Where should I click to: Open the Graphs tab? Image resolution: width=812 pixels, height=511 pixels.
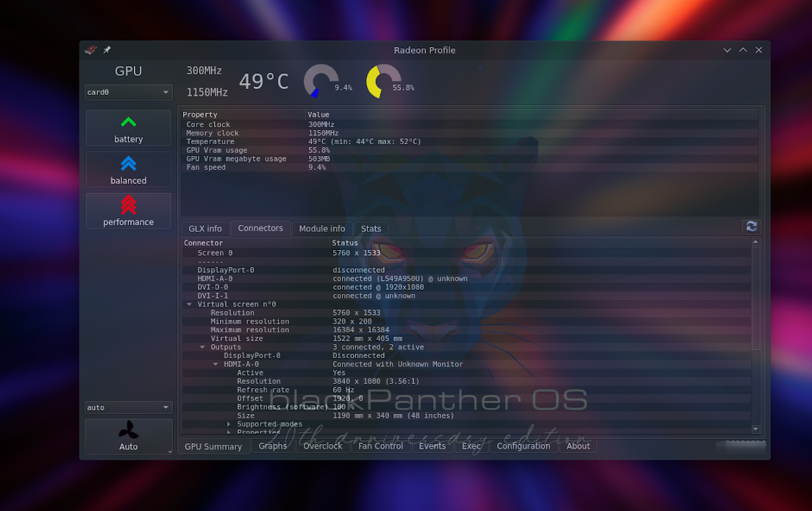coord(273,446)
